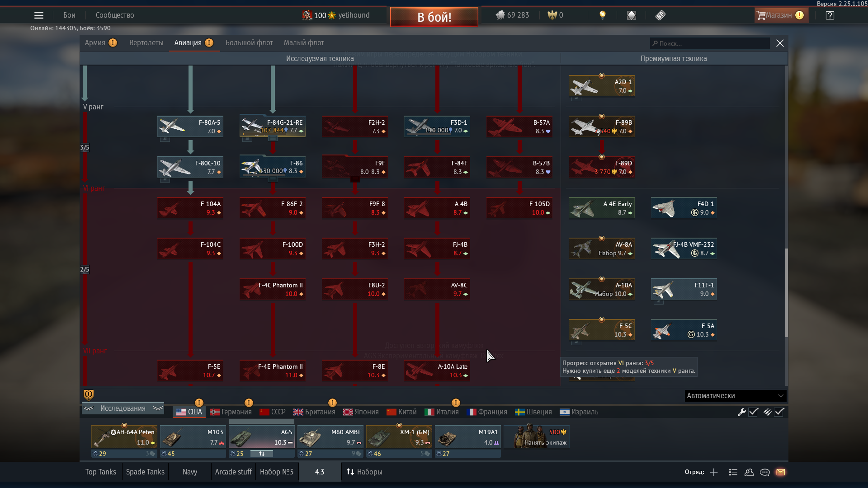Select the AH-64A Peten crew slot

124,436
